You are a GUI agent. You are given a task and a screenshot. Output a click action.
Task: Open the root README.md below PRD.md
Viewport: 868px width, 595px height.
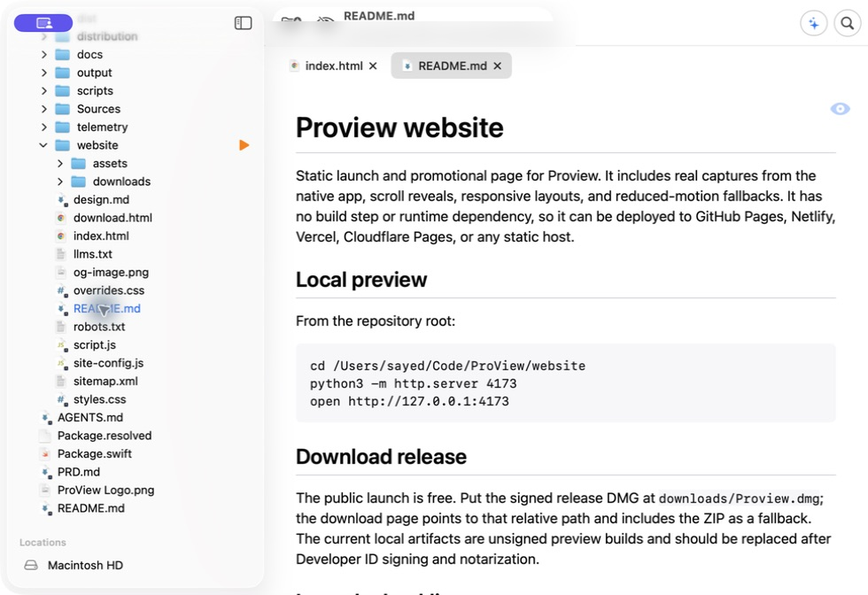pos(90,508)
